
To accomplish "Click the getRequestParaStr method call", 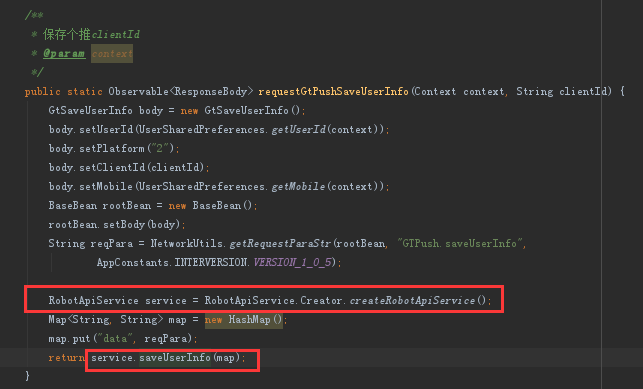I will point(280,243).
